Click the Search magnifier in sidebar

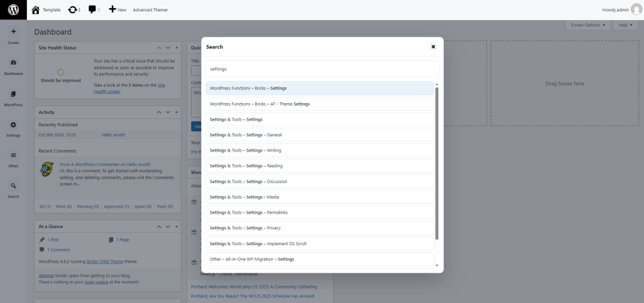(13, 186)
